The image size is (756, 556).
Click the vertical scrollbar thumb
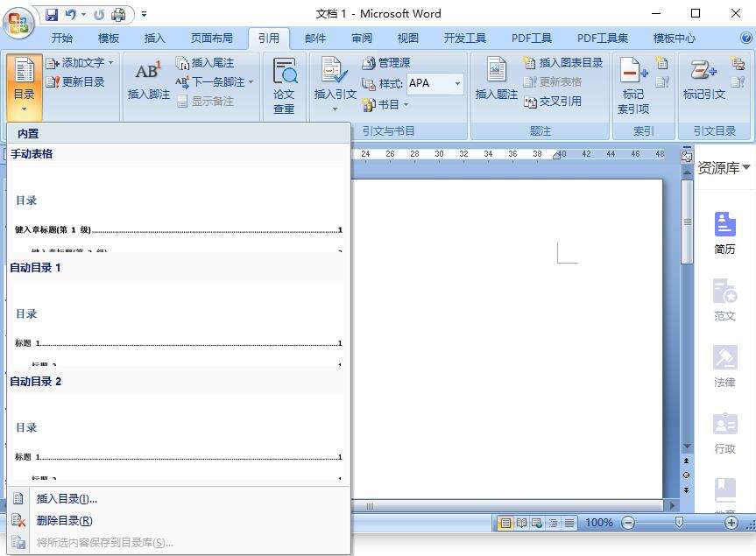688,222
